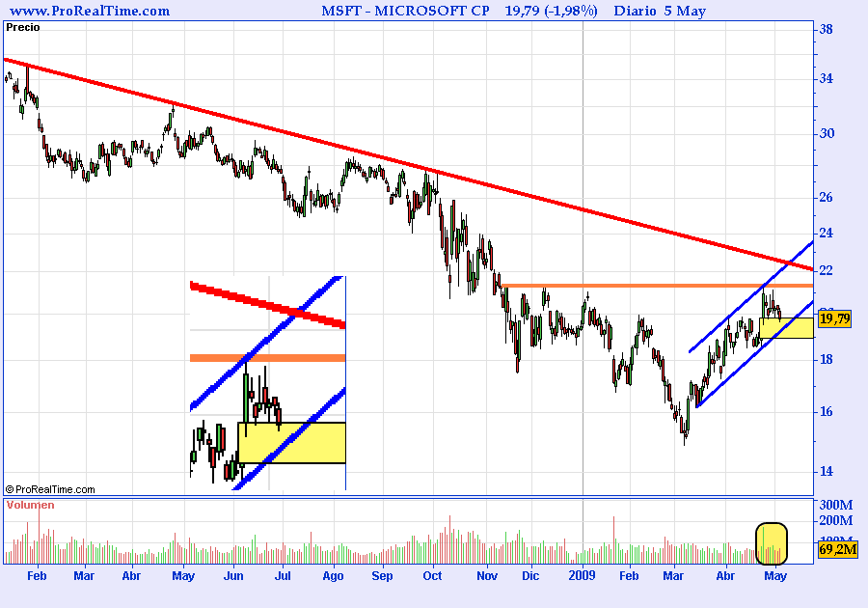Click the 34 price axis label
Screen dimensions: 868x608
826,78
